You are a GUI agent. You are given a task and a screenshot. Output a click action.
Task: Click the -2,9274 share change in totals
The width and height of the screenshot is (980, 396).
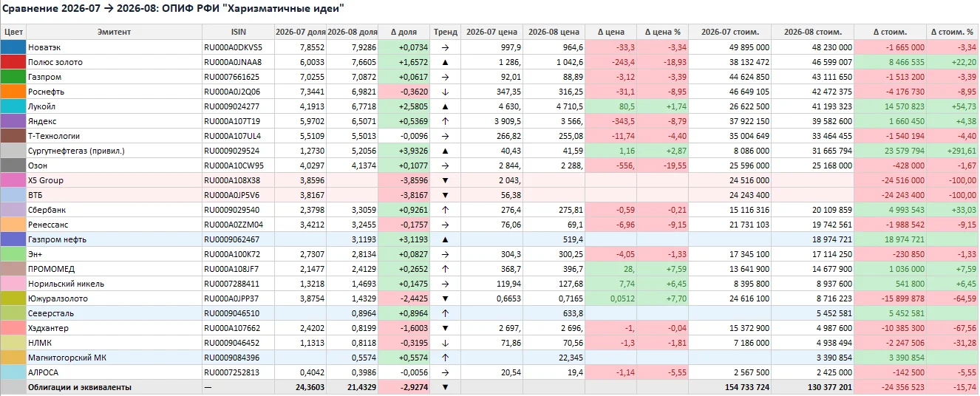(404, 387)
